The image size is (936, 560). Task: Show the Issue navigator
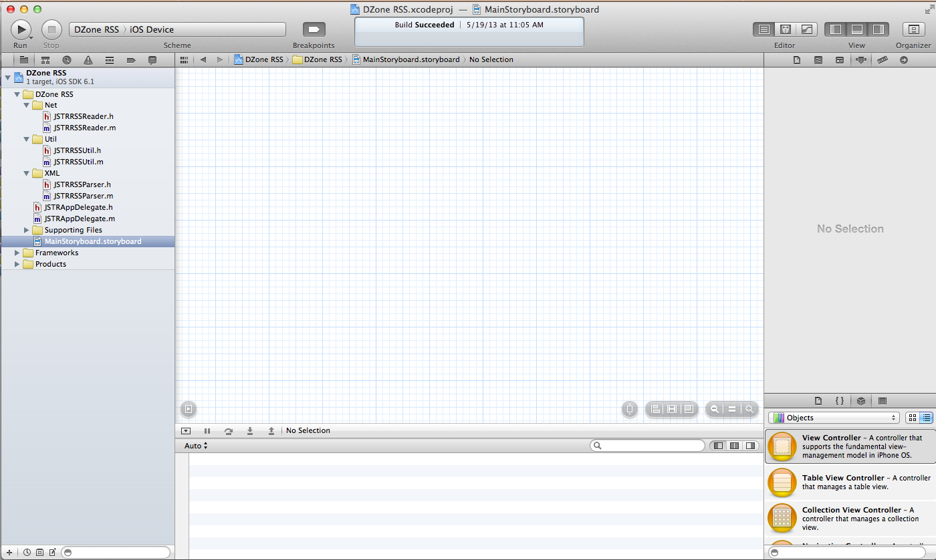point(88,60)
